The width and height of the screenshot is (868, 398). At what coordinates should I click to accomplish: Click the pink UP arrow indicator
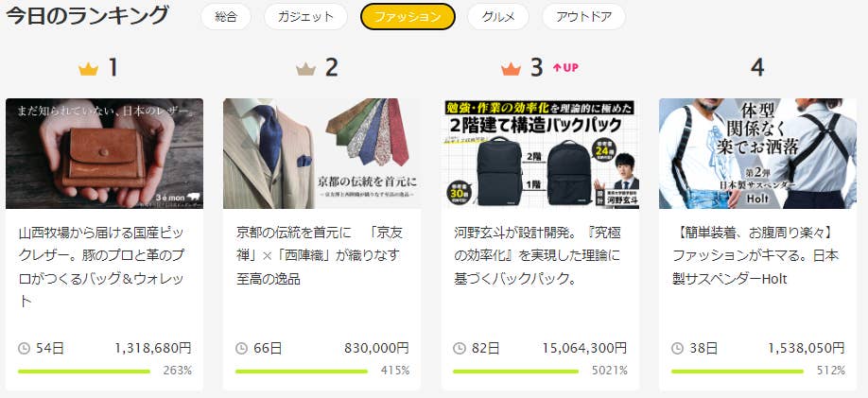click(x=565, y=67)
